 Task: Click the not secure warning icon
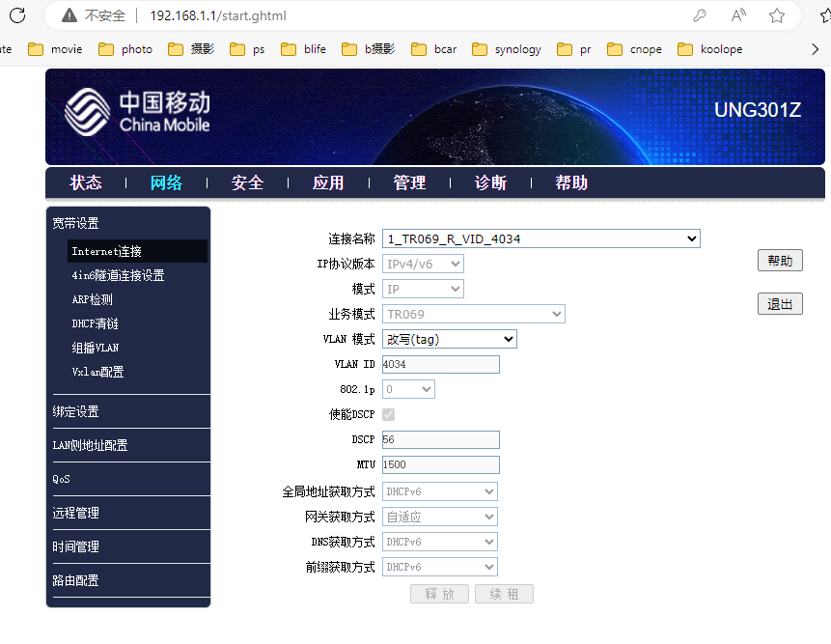coord(69,15)
